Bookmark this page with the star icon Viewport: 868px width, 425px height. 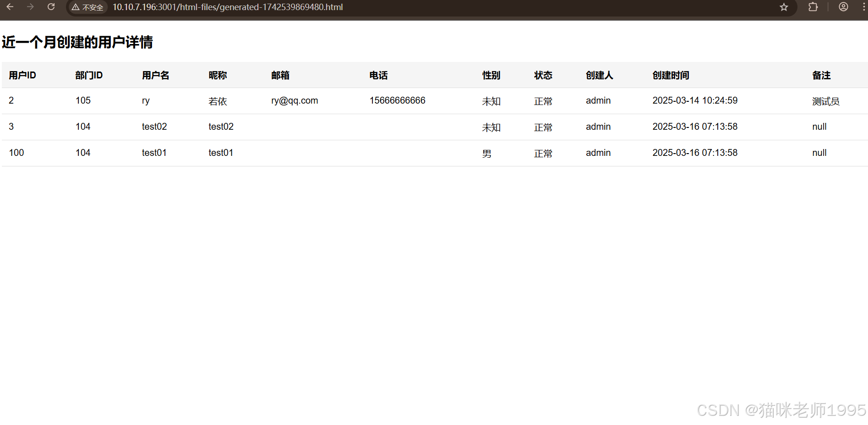pos(783,7)
